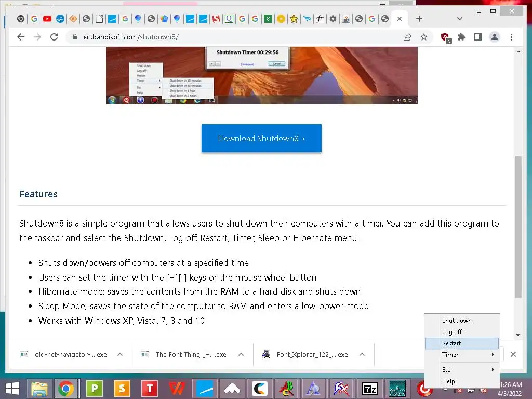Click the vertical scrollbar thumb
Viewport: 532px width, 399px height.
518,227
